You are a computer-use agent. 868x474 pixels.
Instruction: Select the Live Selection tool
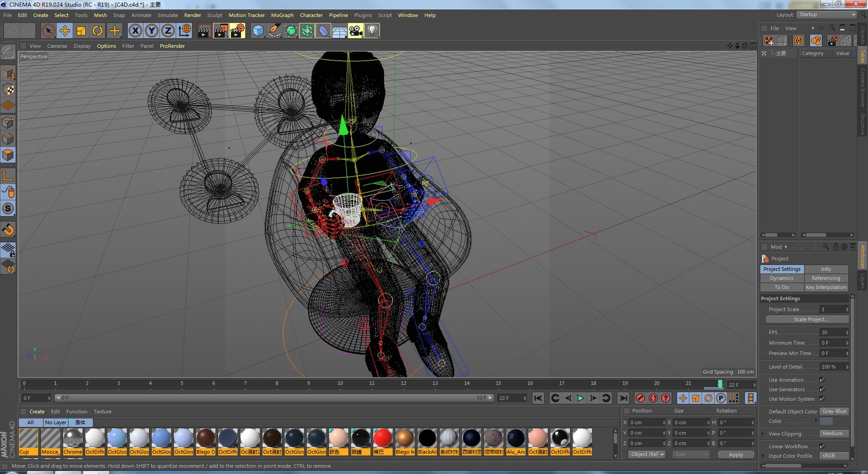click(x=48, y=31)
